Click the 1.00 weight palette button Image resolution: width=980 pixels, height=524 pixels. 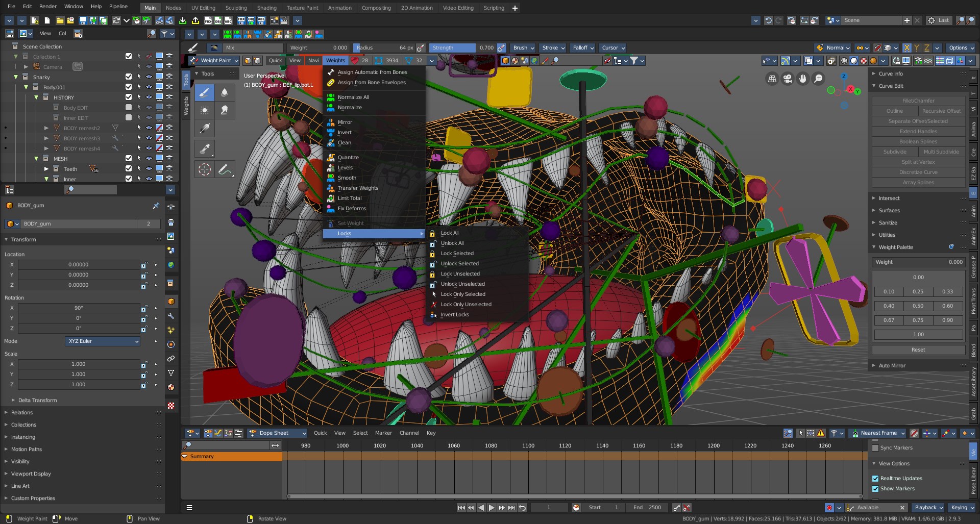pos(918,335)
